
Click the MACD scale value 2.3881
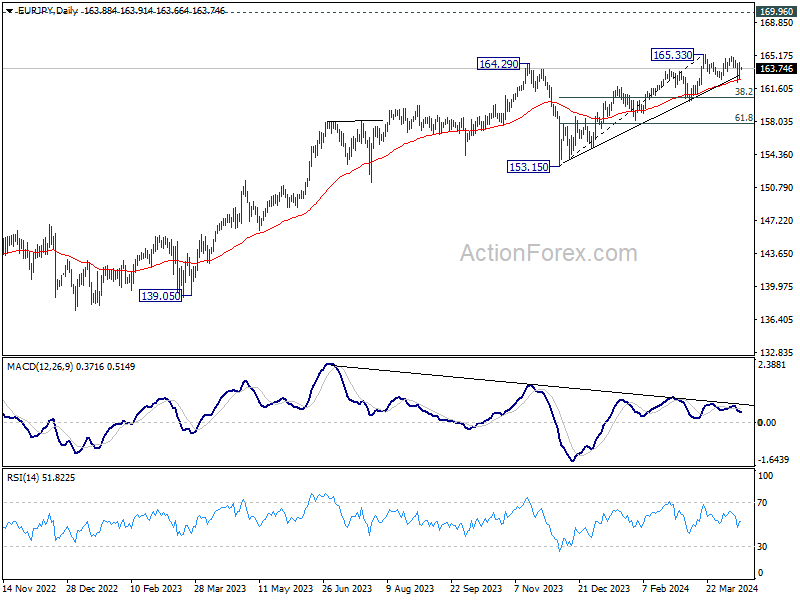[771, 365]
